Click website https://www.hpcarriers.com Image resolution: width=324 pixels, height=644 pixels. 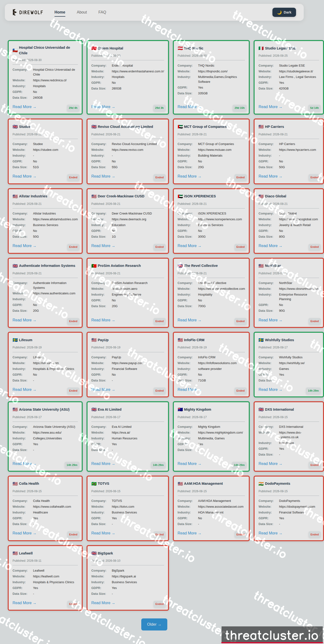point(297,150)
